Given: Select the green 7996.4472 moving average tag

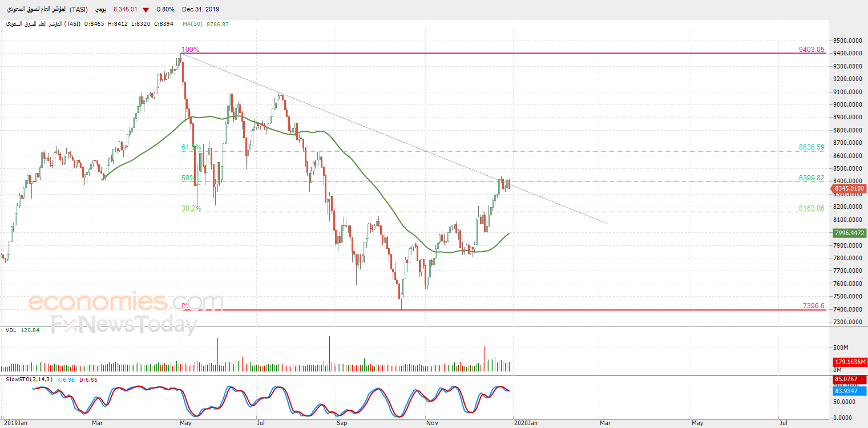Looking at the screenshot, I should pos(849,233).
